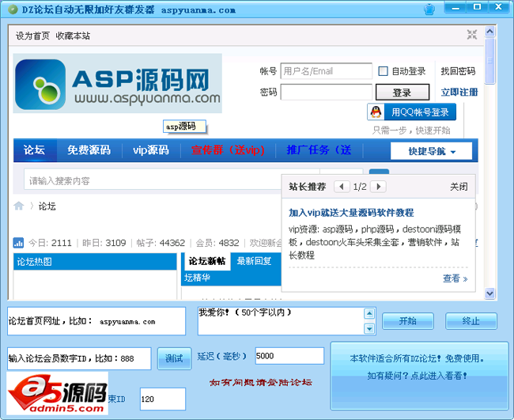Click the 立即注册 link
This screenshot has width=514, height=420.
(459, 93)
